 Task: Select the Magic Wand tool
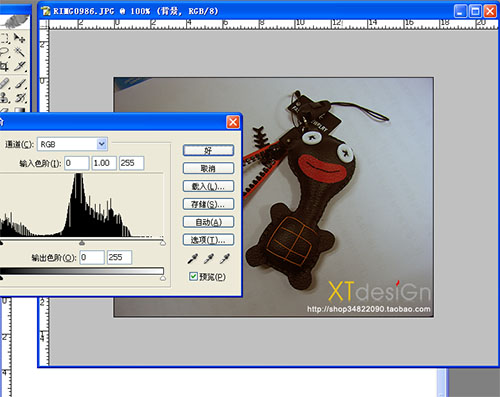point(19,52)
